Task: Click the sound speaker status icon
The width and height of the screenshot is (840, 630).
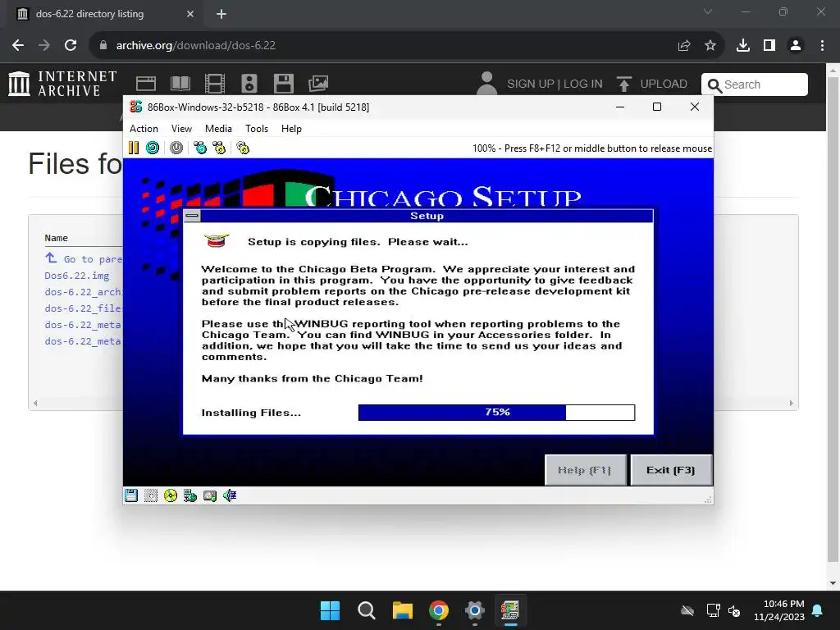Action: 230,495
